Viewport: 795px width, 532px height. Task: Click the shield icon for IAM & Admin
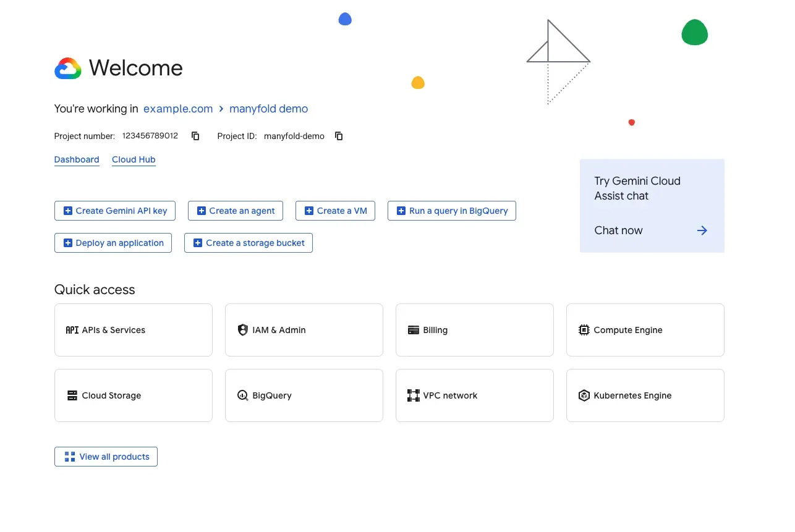[243, 330]
